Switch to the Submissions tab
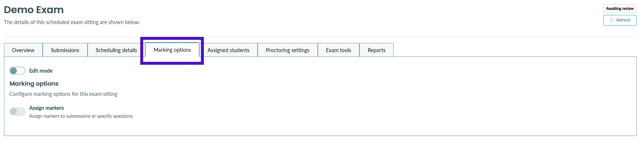 pos(65,50)
